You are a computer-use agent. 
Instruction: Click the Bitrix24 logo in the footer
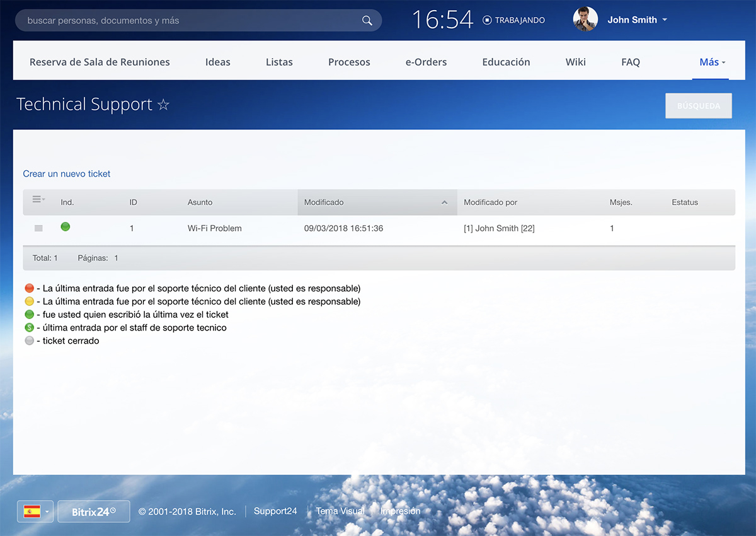[94, 511]
